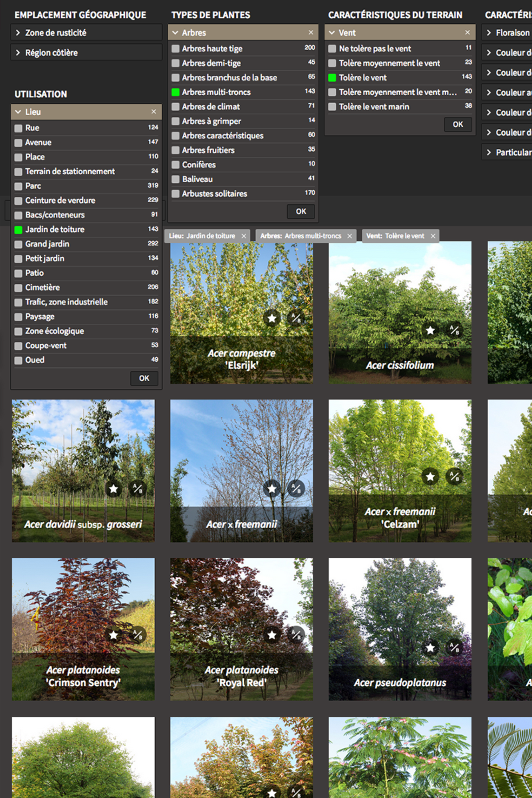Screen dimensions: 532x798
Task: Open Acer pseudoplatanus name link
Action: click(x=400, y=683)
